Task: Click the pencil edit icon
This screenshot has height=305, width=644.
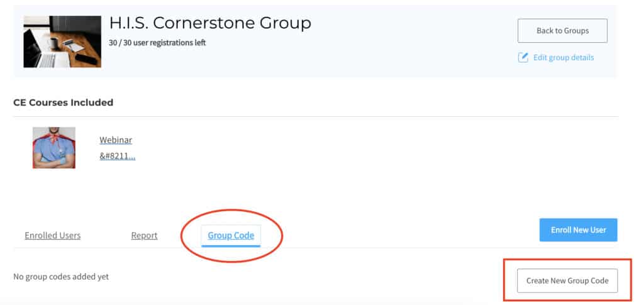Action: coord(523,57)
